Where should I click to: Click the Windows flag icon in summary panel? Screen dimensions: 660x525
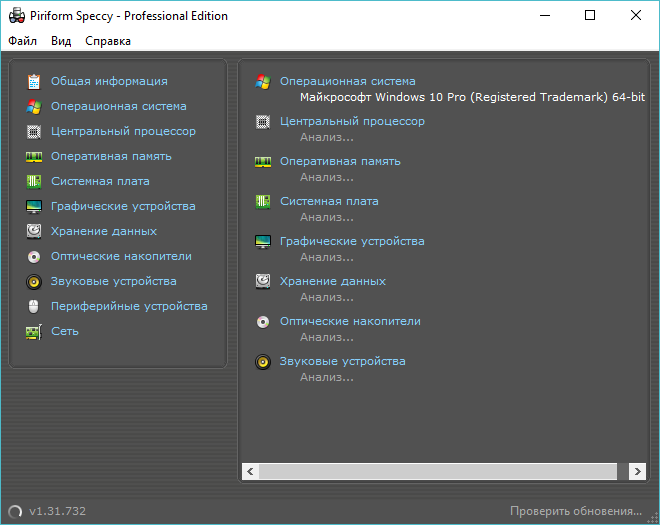point(263,81)
